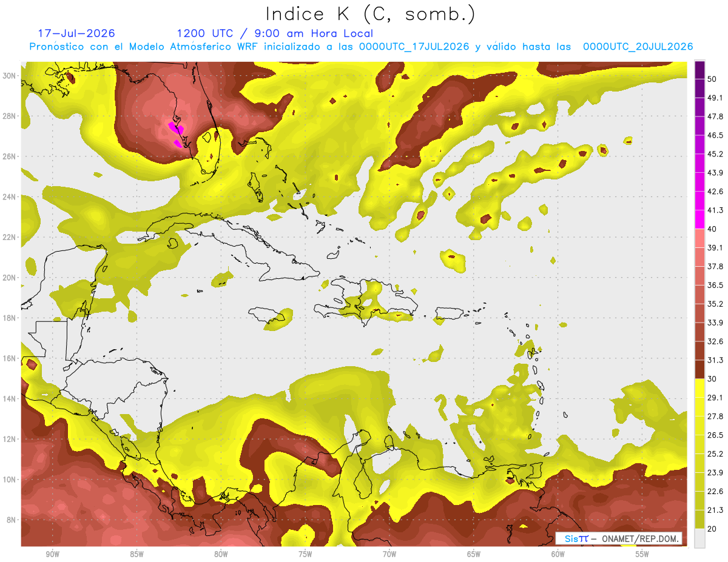
Task: Click the 20N latitude axis label
Action: click(x=10, y=278)
